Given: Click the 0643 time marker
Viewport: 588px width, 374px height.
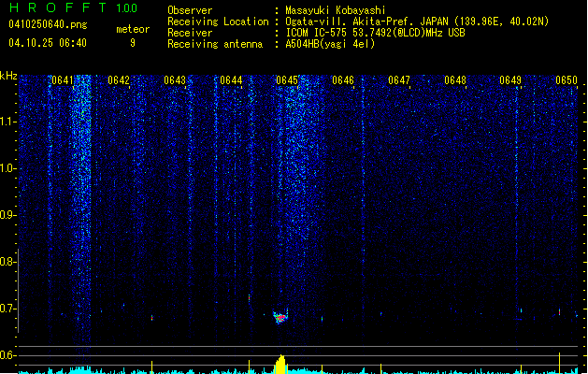Looking at the screenshot, I should click(x=175, y=80).
